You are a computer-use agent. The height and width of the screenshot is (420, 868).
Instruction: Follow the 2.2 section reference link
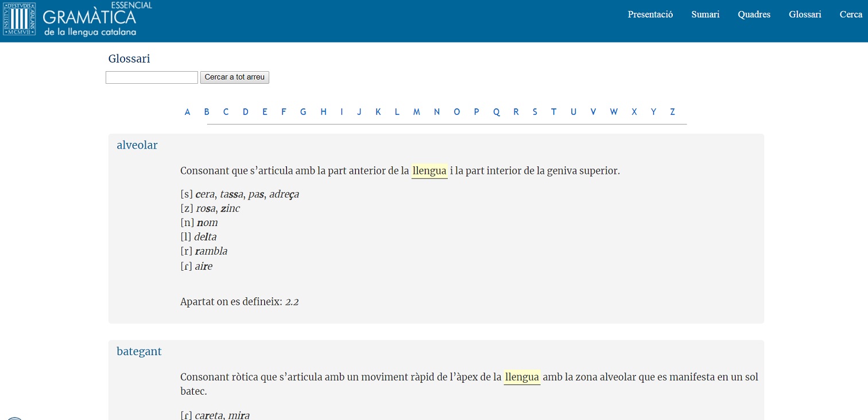292,302
